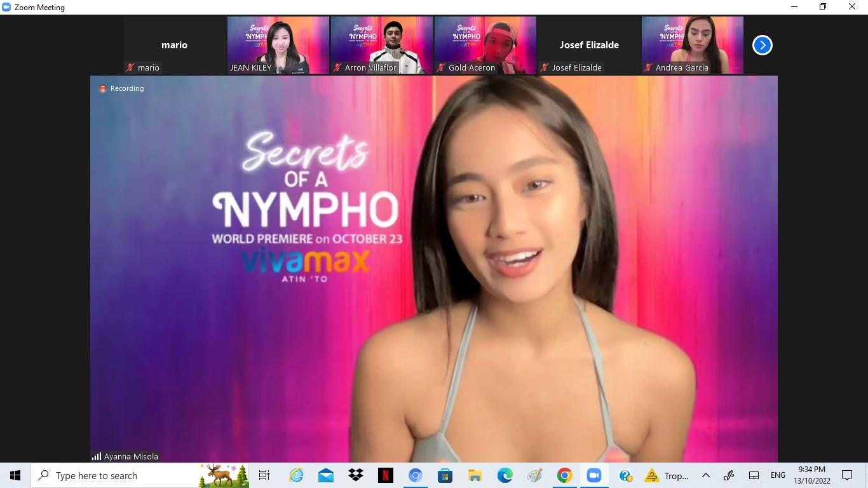Open Google Chrome from the taskbar
The height and width of the screenshot is (488, 868).
point(565,475)
